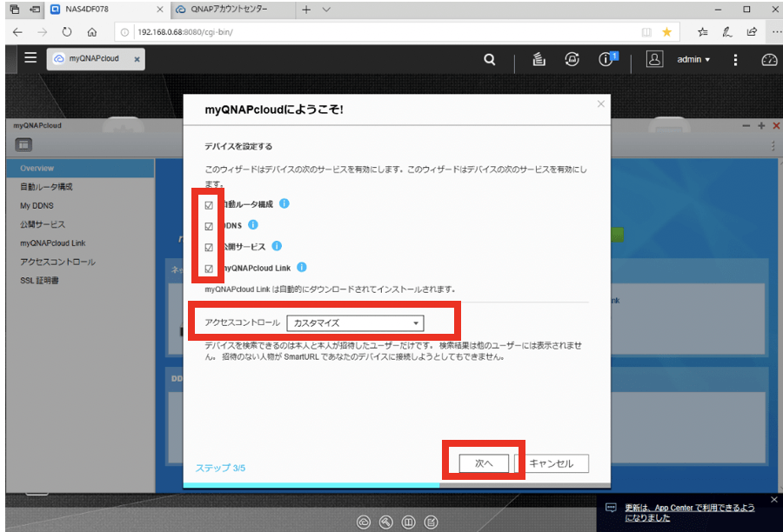
Task: Toggle the 自動ルータ構成 checkbox
Action: [209, 205]
